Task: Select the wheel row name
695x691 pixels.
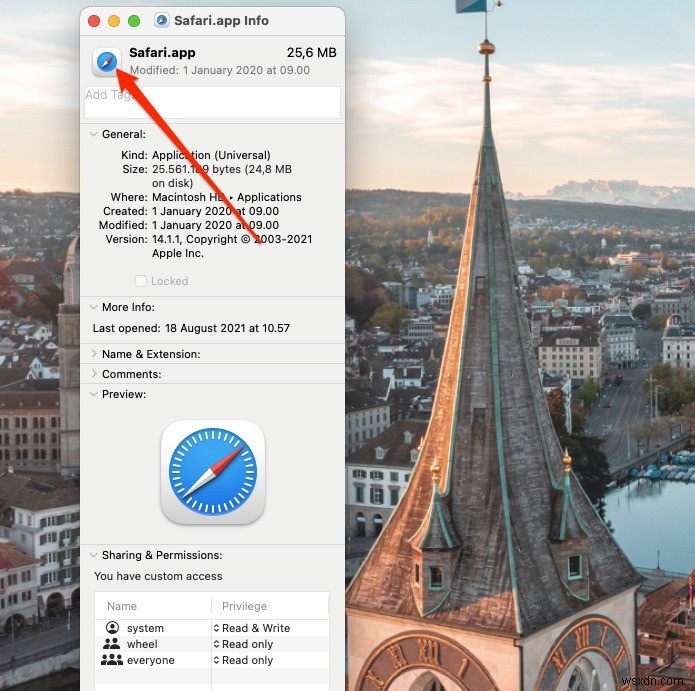Action: pyautogui.click(x=142, y=644)
